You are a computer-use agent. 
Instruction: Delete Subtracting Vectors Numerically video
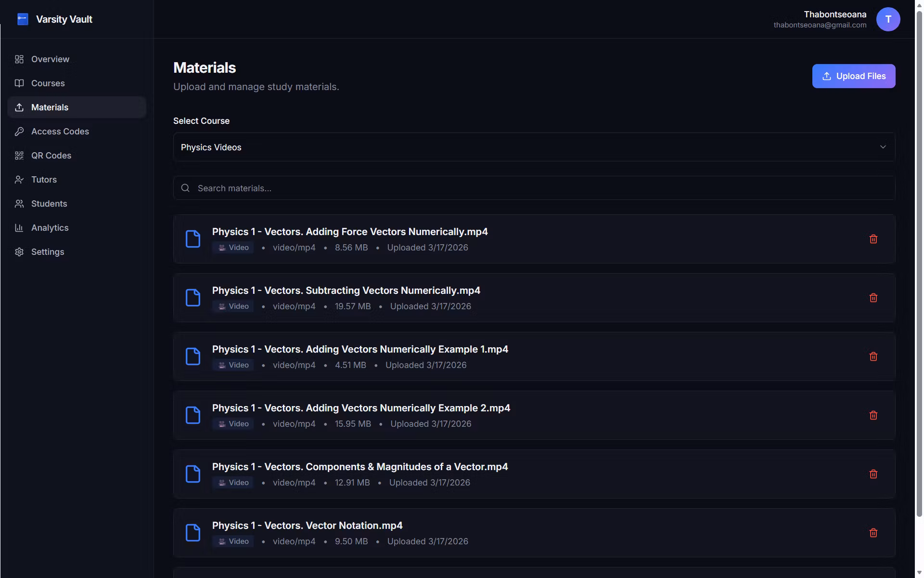coord(873,298)
